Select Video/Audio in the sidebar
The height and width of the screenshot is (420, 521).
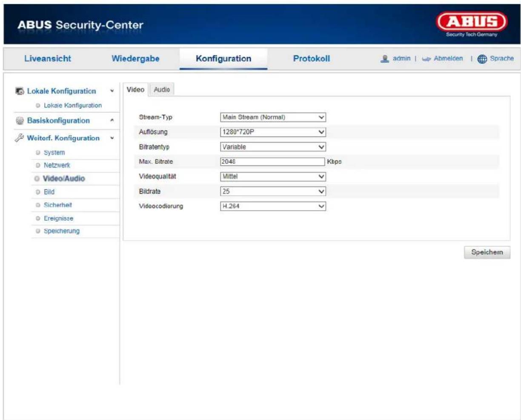[63, 179]
